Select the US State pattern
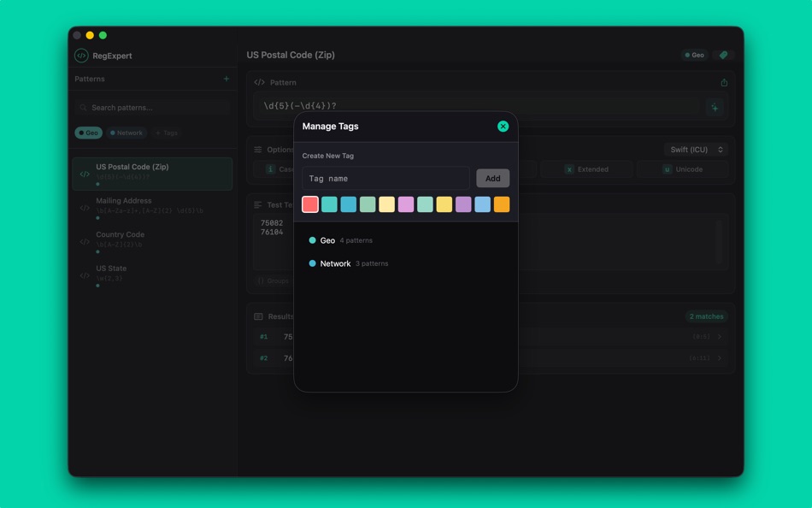Screen dimensions: 812x508 pos(152,275)
